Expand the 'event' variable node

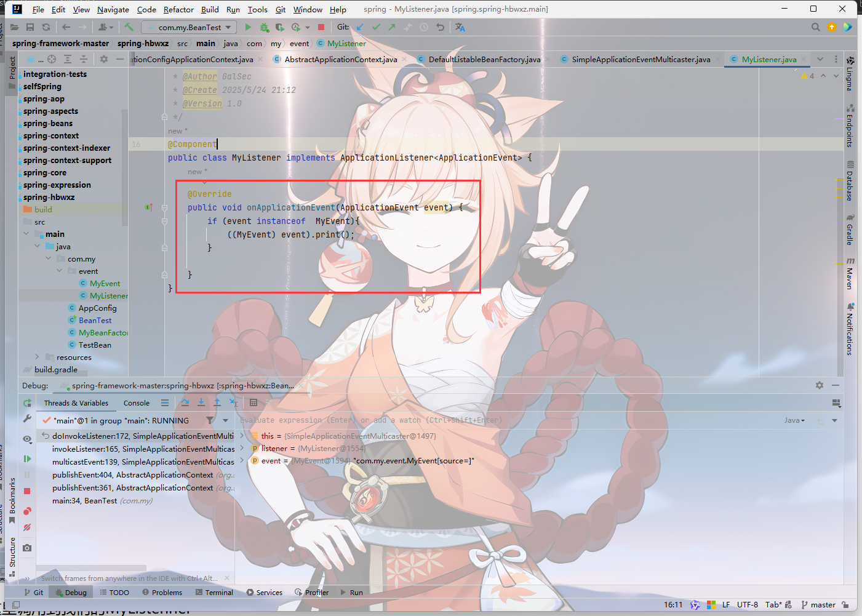tap(242, 460)
